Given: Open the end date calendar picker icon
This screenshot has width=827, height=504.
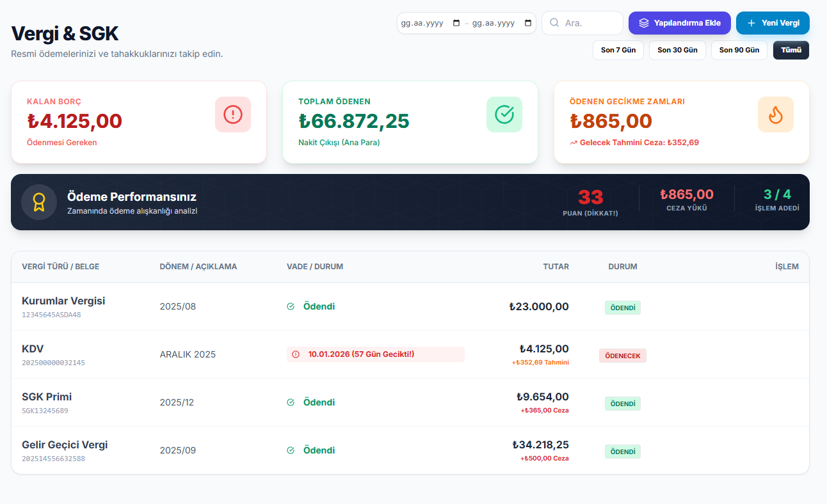Looking at the screenshot, I should 528,23.
